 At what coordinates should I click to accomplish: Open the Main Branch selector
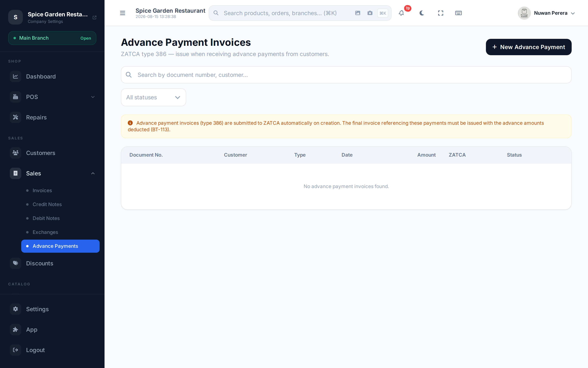[x=52, y=38]
